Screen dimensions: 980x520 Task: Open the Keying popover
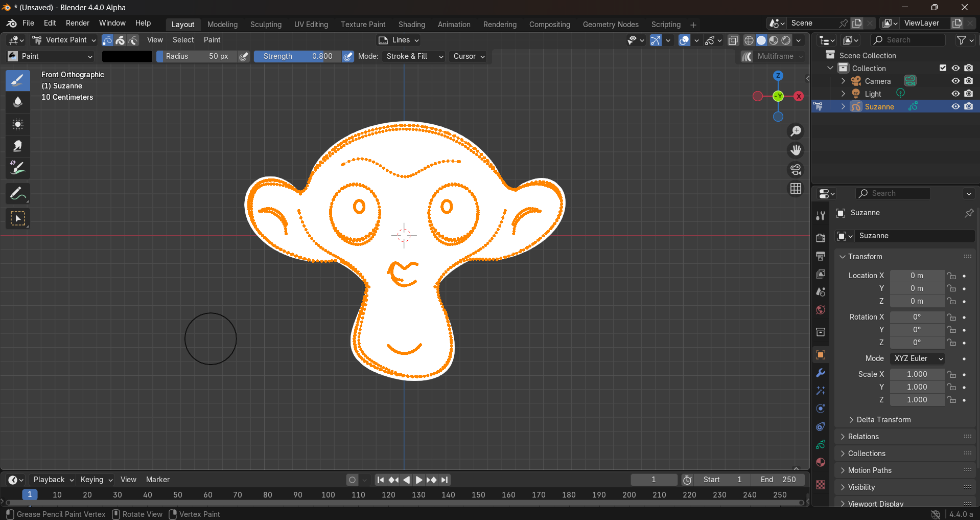pyautogui.click(x=96, y=480)
